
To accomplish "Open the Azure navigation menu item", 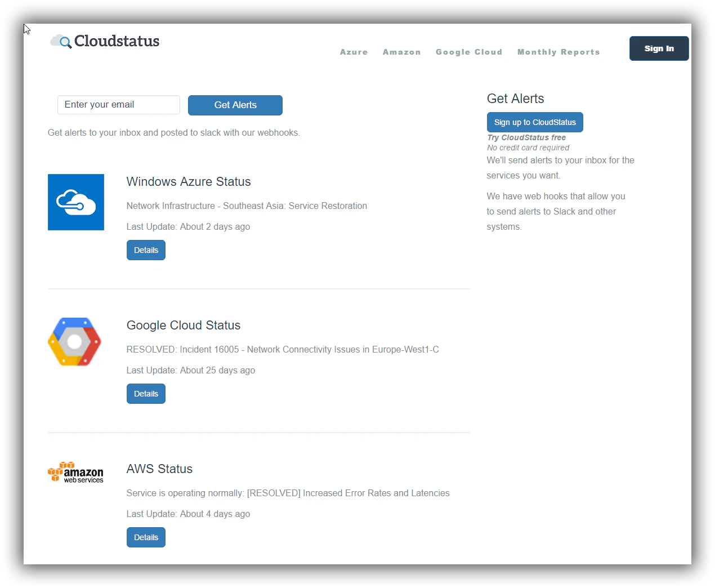I will coord(354,52).
